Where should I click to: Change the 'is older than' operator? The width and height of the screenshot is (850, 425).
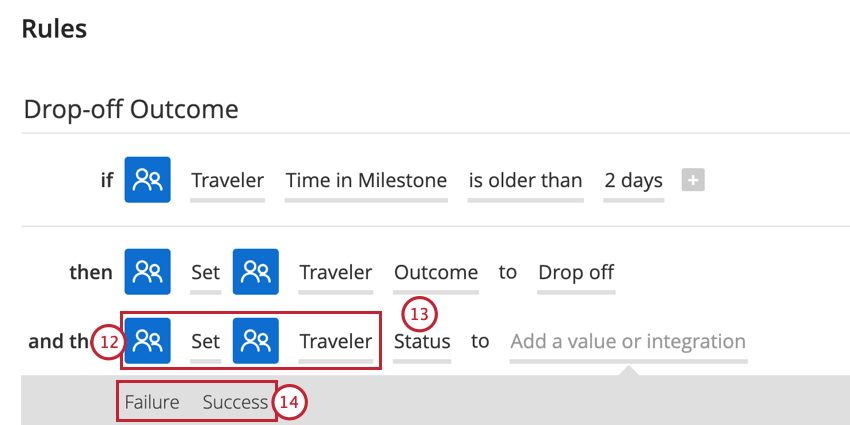(525, 181)
